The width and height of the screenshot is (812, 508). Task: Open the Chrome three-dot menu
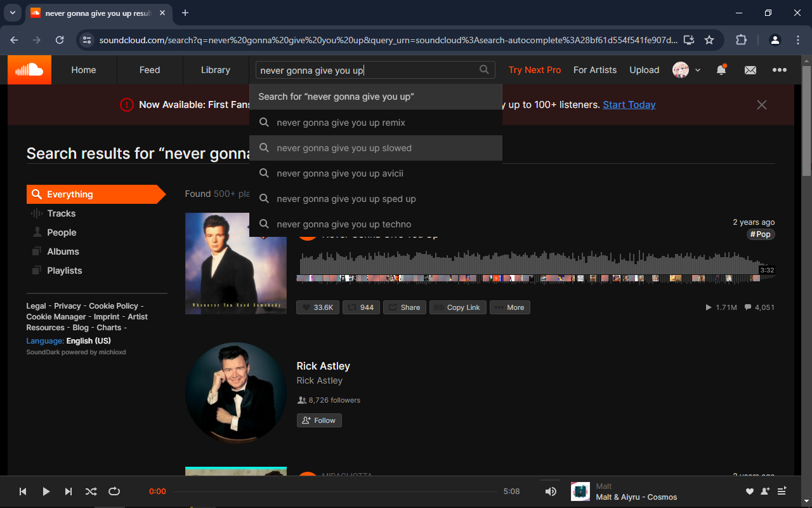797,40
